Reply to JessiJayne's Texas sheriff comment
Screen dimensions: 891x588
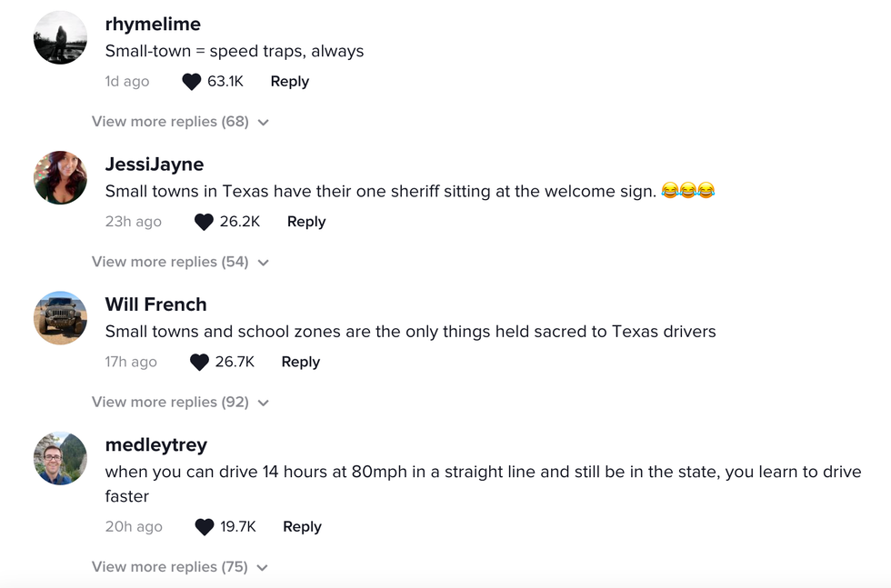tap(305, 221)
